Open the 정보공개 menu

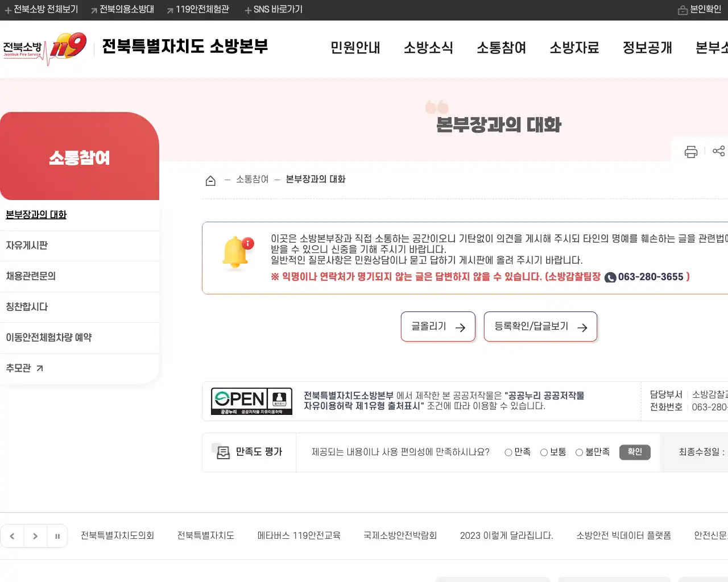point(647,48)
